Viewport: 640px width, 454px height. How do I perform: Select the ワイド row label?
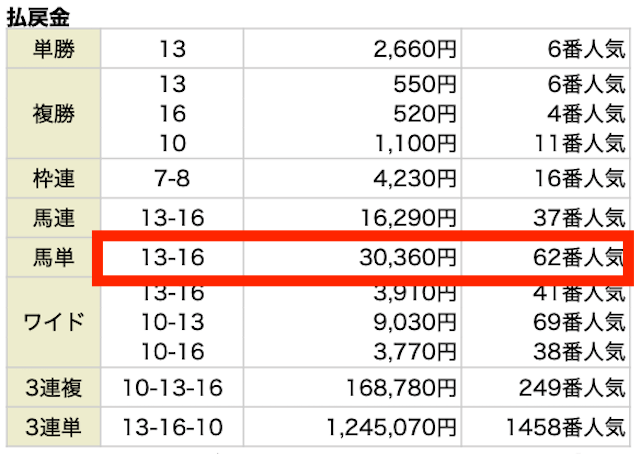[x=54, y=322]
